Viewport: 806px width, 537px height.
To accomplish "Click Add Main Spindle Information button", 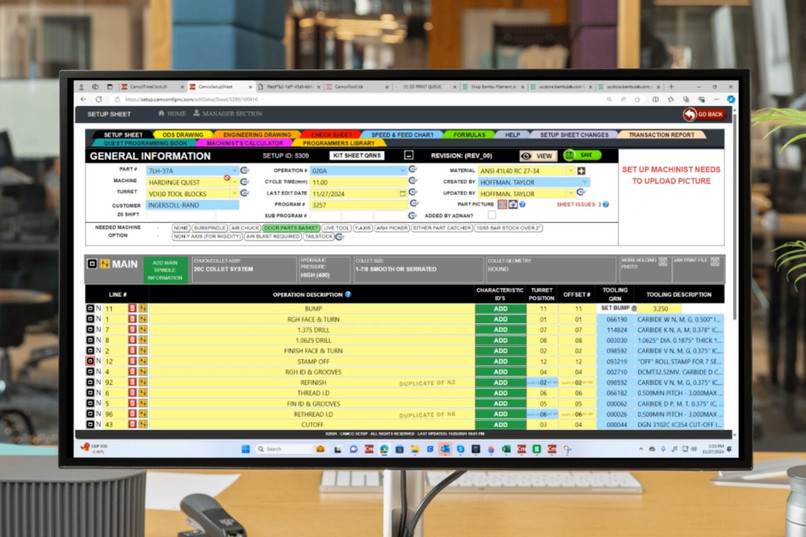I will pyautogui.click(x=165, y=270).
